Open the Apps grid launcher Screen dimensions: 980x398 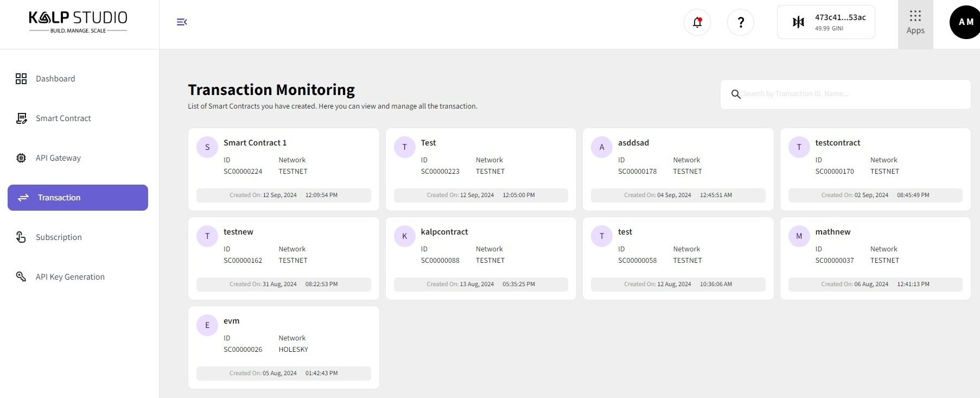[x=915, y=23]
